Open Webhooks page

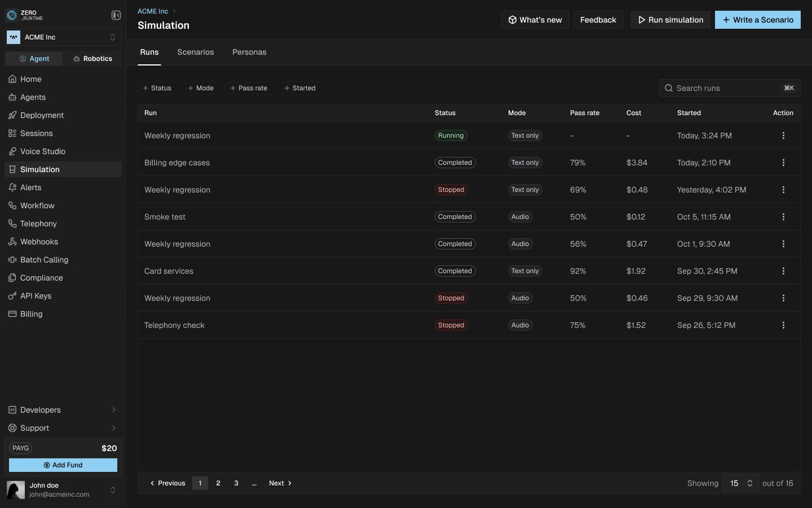(63, 242)
